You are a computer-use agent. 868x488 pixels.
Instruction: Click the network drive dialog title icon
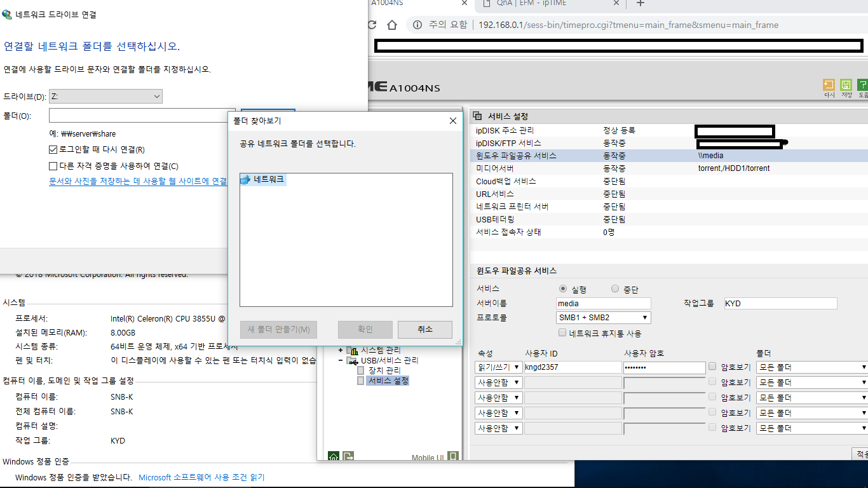click(x=8, y=14)
